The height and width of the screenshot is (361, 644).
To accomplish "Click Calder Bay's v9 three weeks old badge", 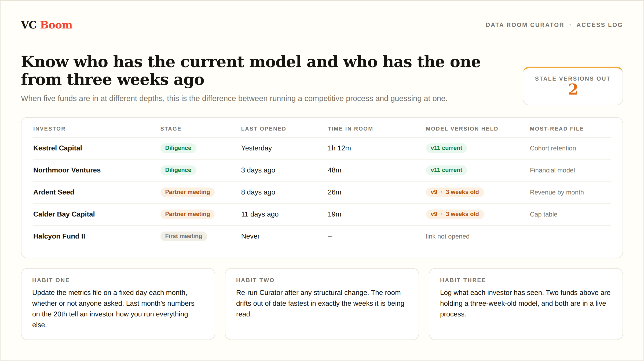I will [455, 214].
